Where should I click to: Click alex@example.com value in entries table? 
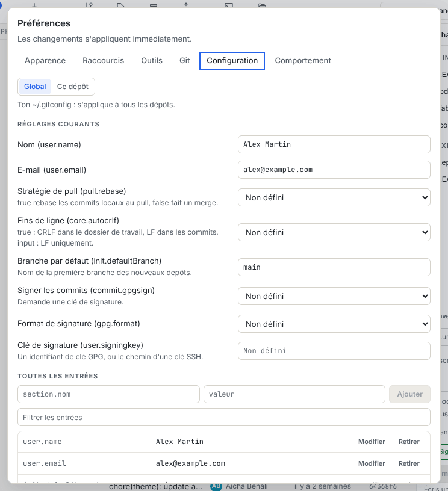click(x=190, y=463)
